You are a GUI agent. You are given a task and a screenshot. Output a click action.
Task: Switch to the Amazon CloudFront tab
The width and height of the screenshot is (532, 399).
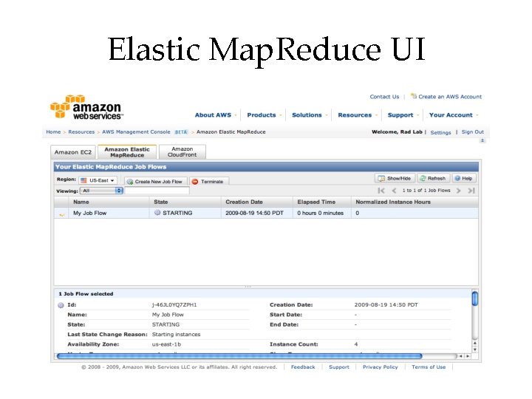point(183,152)
